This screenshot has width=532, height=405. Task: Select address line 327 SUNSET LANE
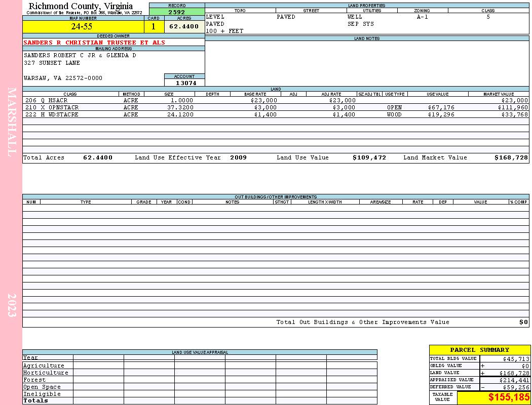pyautogui.click(x=52, y=63)
